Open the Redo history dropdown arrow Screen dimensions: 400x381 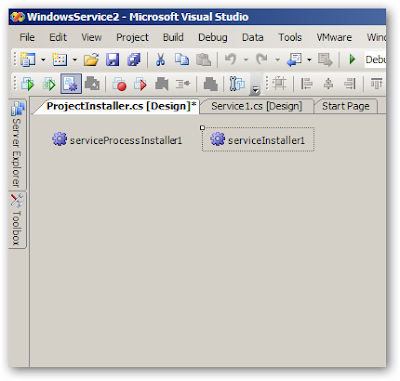(277, 60)
